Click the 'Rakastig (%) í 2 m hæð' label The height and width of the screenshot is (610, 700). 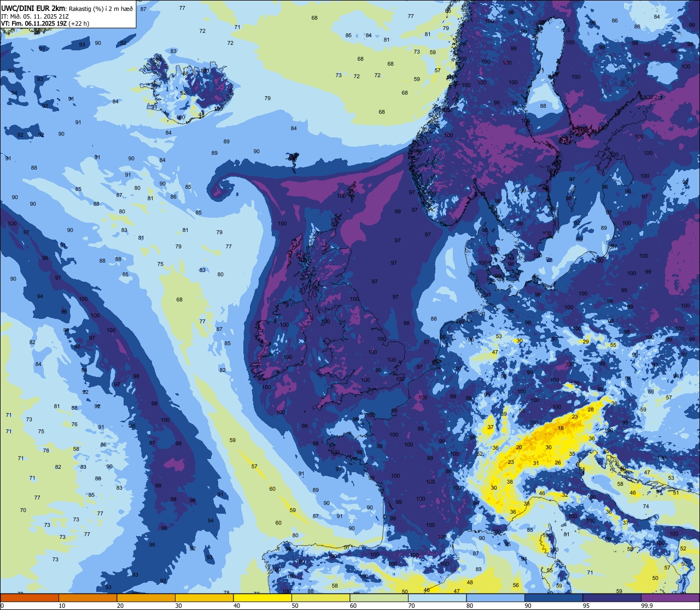100,8
